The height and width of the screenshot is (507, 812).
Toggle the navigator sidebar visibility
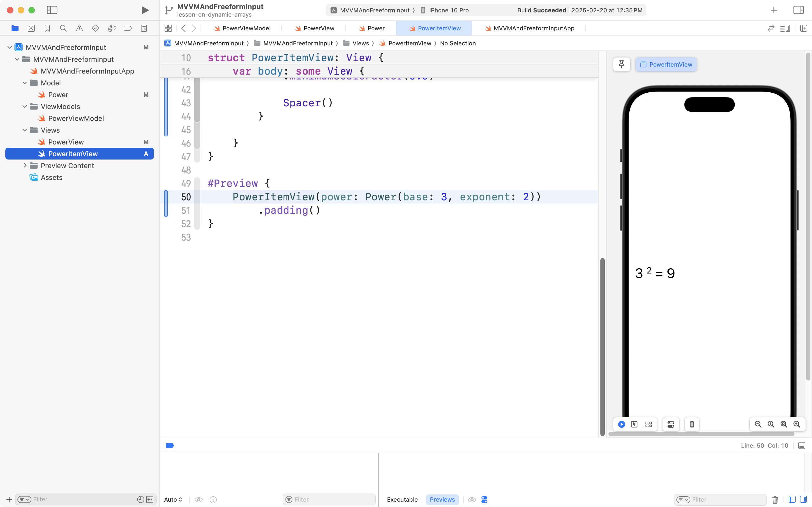[52, 10]
